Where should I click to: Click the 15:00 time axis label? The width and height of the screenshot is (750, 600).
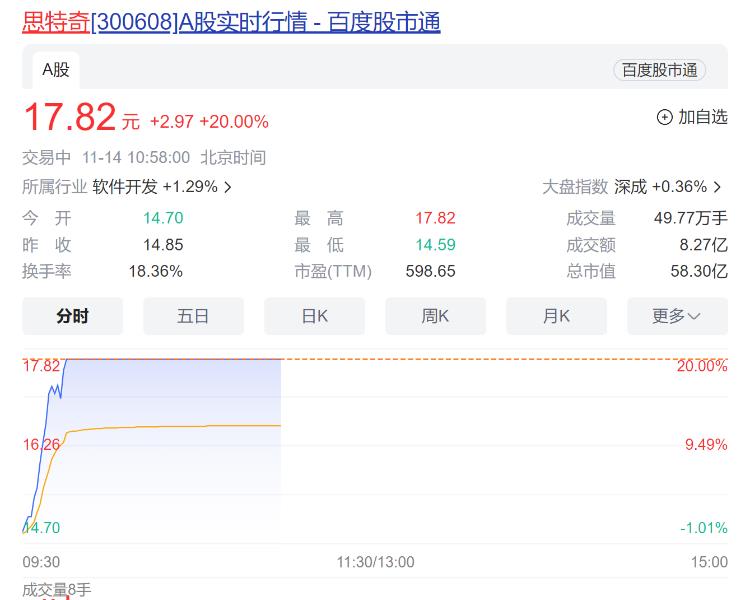[709, 562]
